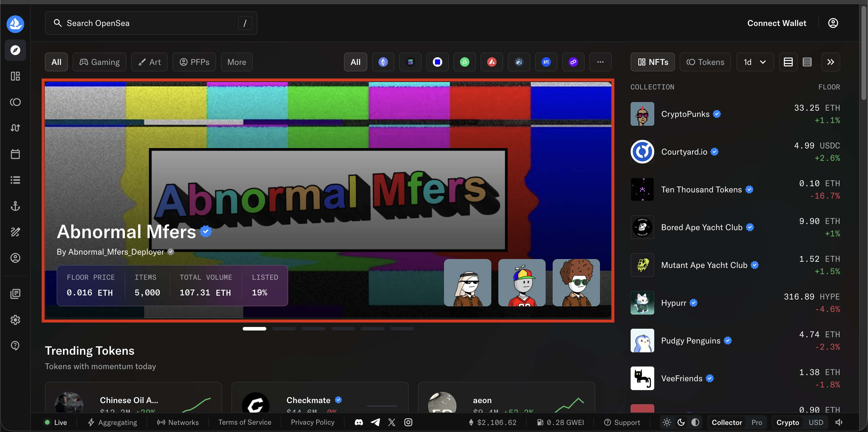Open the Support link in the footer
The height and width of the screenshot is (432, 868).
(622, 422)
